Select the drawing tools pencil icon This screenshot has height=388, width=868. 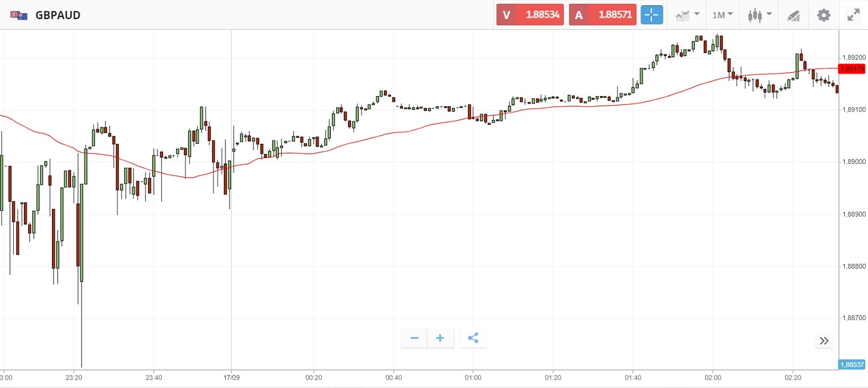[x=793, y=15]
